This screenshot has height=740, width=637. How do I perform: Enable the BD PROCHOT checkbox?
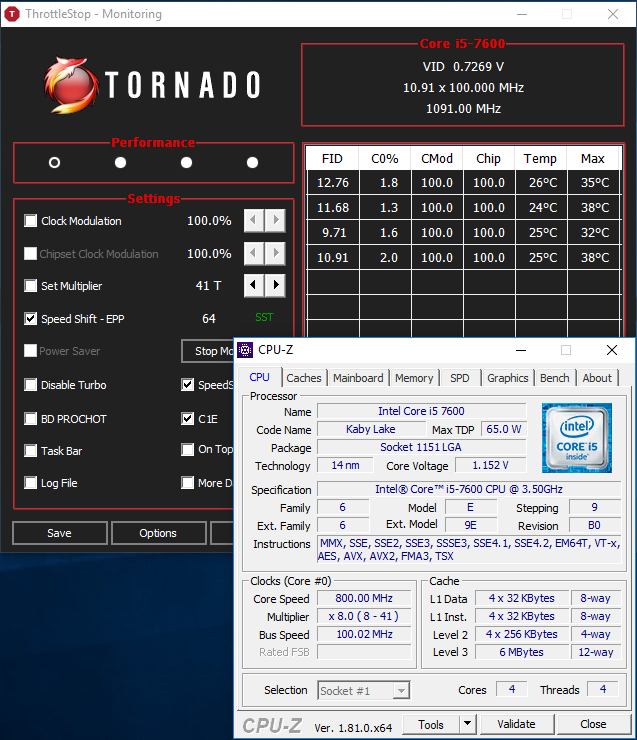tap(31, 419)
